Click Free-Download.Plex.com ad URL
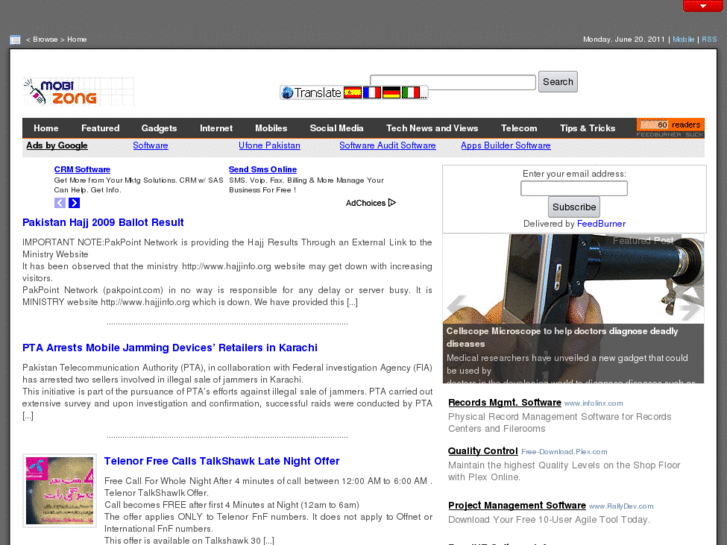Screen dimensions: 727x545 click(x=564, y=452)
